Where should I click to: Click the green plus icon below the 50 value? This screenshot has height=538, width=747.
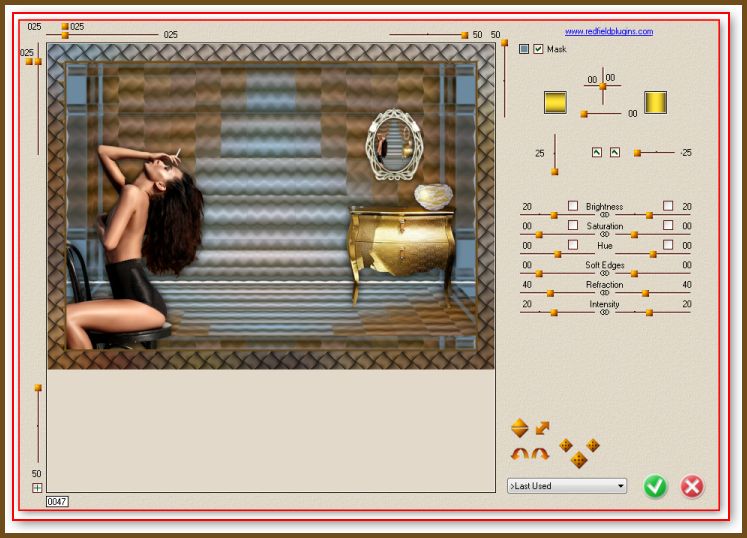point(37,487)
